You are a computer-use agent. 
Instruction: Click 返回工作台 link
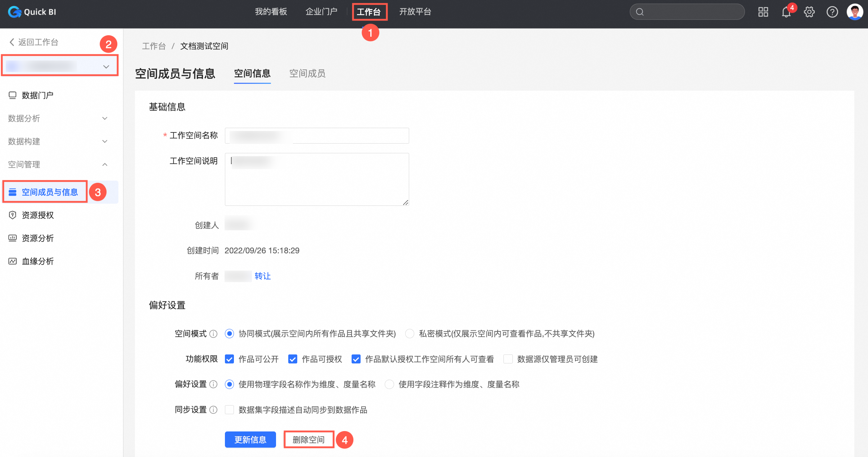coord(39,42)
